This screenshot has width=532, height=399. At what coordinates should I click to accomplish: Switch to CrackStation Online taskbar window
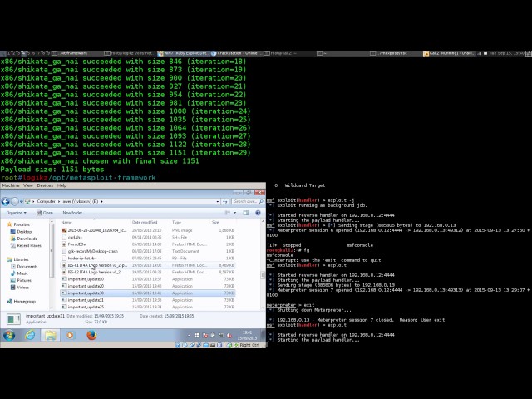pyautogui.click(x=237, y=53)
